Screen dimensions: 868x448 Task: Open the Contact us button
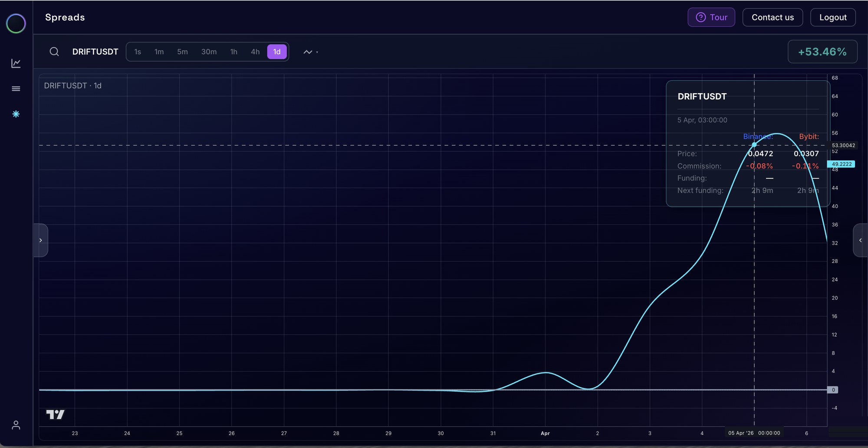click(x=773, y=17)
